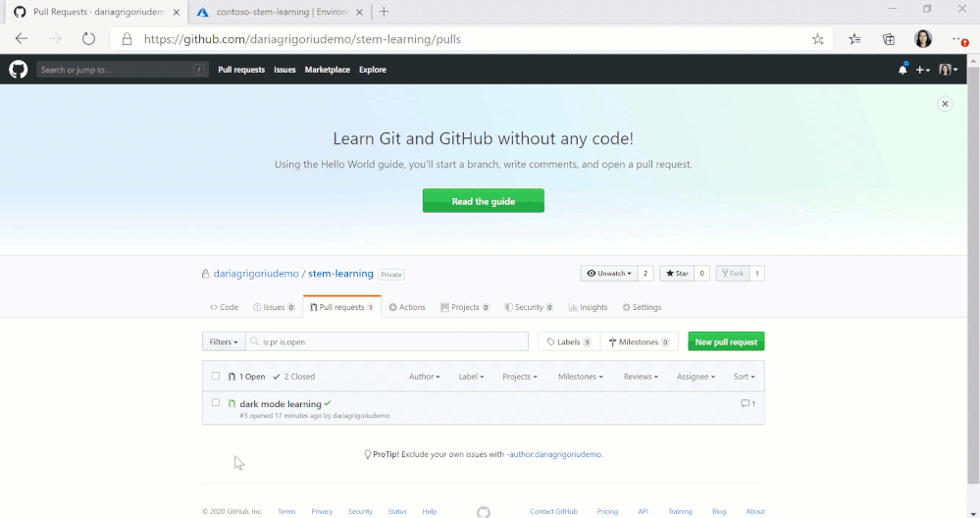Switch to the Settings tab
This screenshot has height=518, width=980.
642,307
